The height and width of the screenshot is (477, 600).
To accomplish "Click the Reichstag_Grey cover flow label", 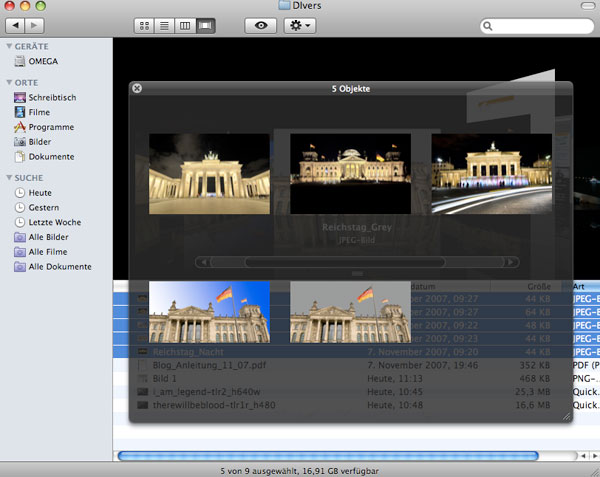I will coord(357,227).
